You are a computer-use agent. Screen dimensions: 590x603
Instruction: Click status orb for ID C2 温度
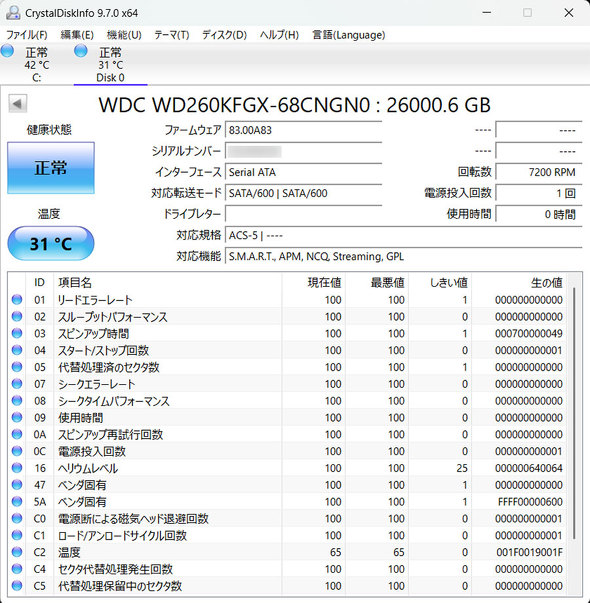[x=17, y=552]
